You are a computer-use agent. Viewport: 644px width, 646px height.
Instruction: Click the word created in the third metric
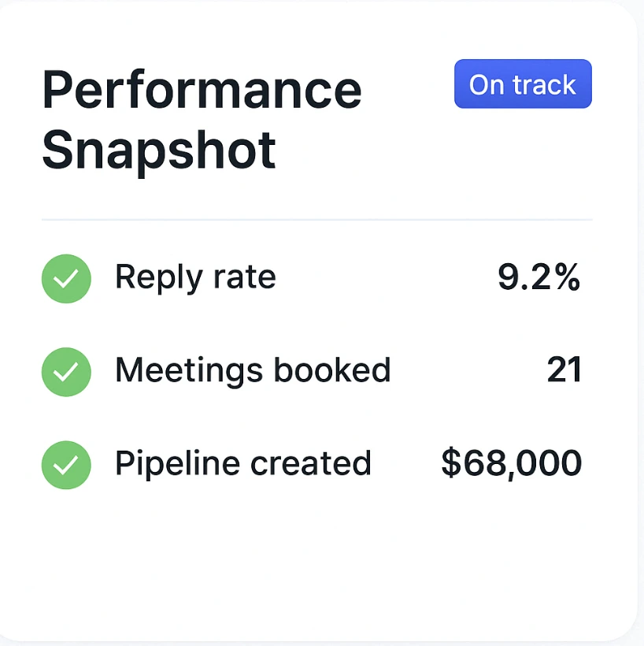tap(311, 463)
